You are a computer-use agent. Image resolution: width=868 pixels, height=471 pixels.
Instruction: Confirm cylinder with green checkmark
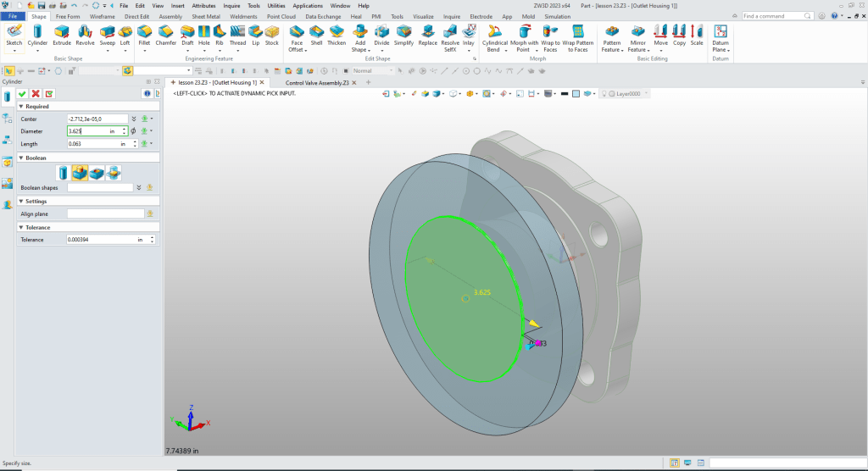pos(22,93)
